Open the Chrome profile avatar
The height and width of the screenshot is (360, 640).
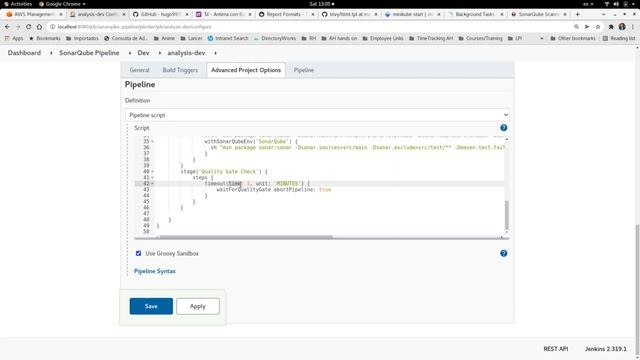[622, 27]
